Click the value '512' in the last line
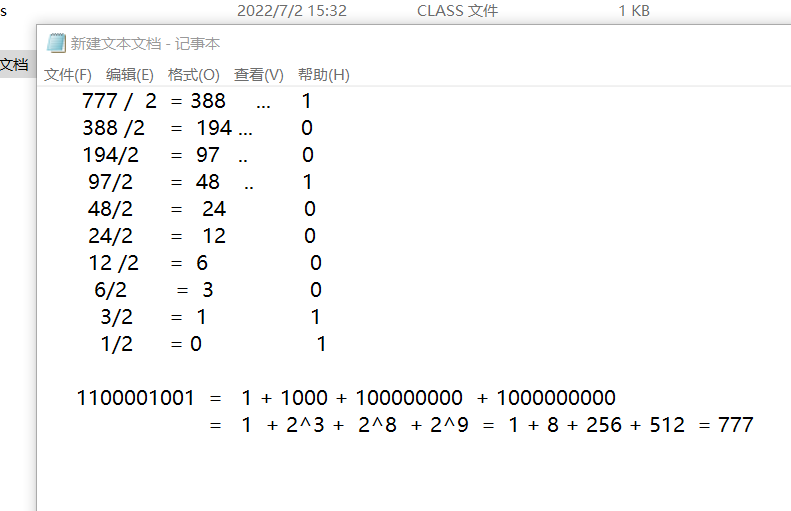The height and width of the screenshot is (511, 791). 667,425
